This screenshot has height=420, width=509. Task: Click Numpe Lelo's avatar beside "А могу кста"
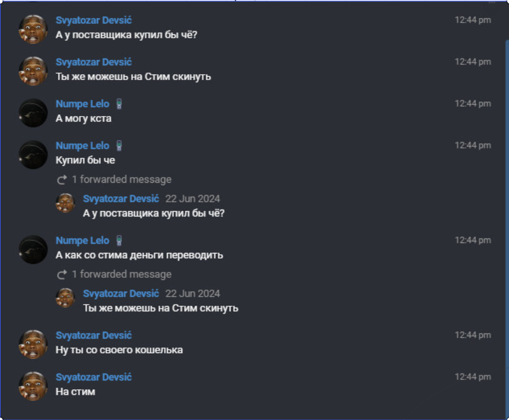33,113
